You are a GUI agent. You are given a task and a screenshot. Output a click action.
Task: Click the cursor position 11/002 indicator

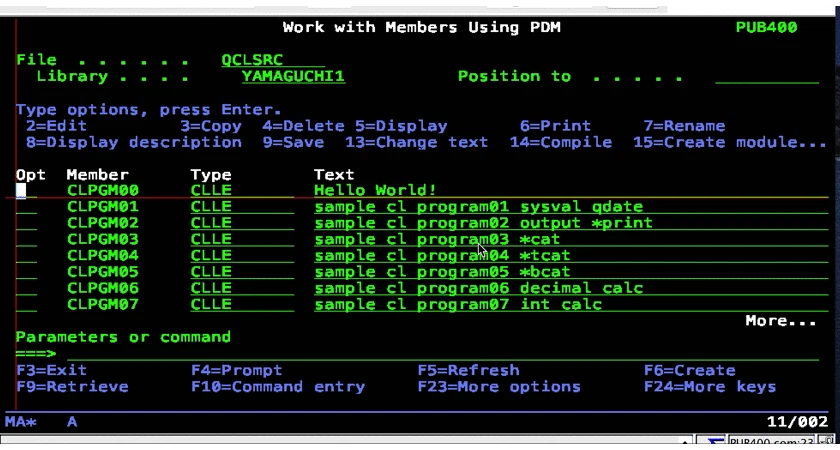pyautogui.click(x=798, y=422)
